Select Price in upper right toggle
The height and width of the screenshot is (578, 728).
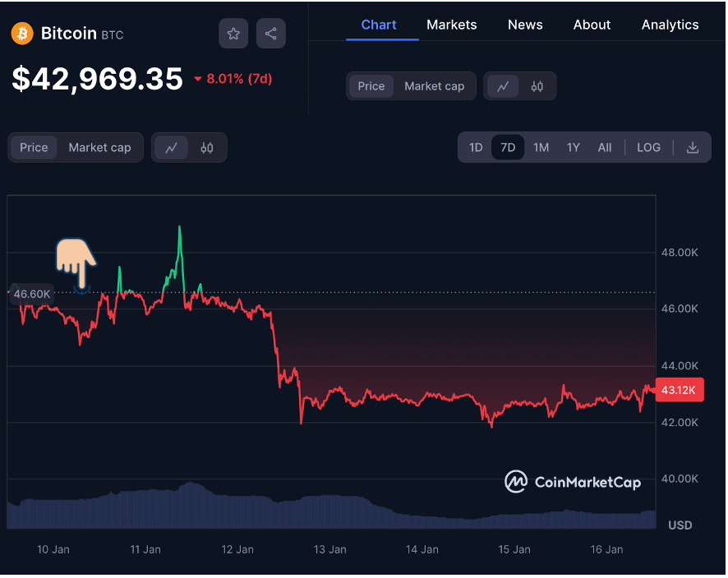pyautogui.click(x=371, y=86)
